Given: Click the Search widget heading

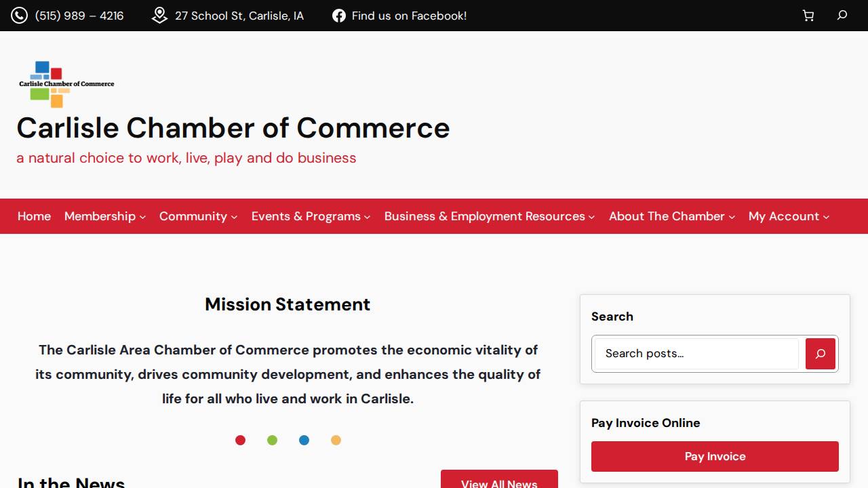Looking at the screenshot, I should [x=612, y=317].
